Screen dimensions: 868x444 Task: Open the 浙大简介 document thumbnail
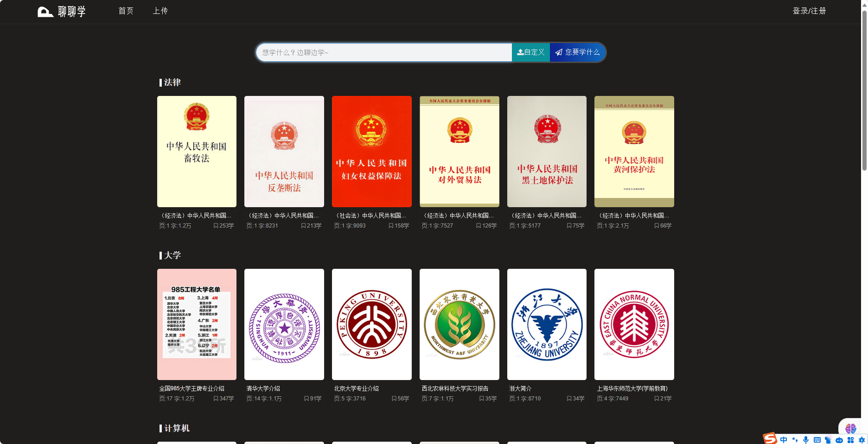click(547, 324)
